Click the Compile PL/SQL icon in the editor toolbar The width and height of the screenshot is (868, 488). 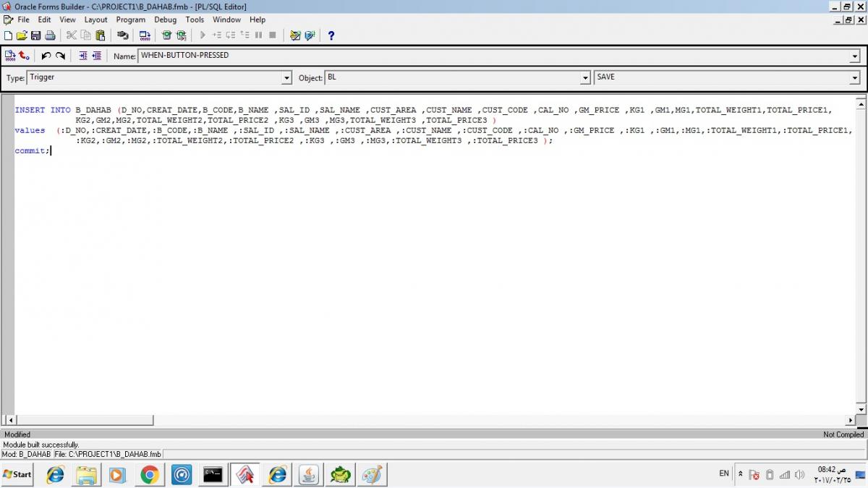[10, 56]
